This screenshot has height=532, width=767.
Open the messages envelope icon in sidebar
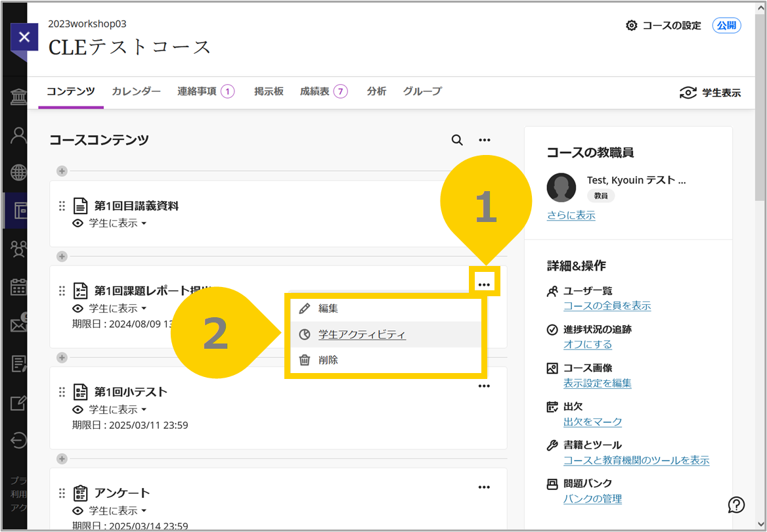(x=18, y=324)
